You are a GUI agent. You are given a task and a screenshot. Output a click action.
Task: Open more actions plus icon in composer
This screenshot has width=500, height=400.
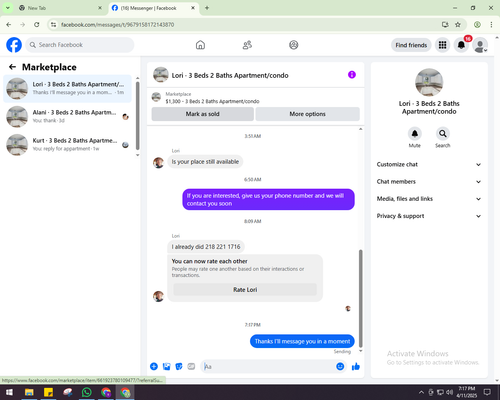coord(154,367)
